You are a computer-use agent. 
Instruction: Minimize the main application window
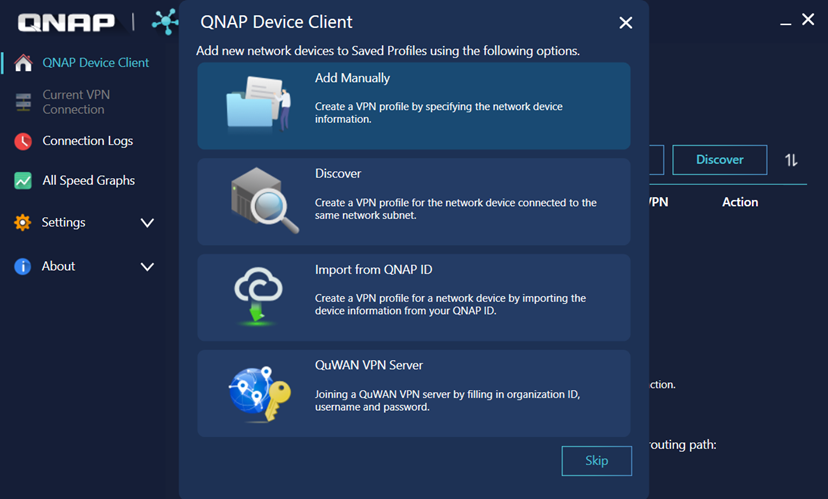pyautogui.click(x=786, y=23)
